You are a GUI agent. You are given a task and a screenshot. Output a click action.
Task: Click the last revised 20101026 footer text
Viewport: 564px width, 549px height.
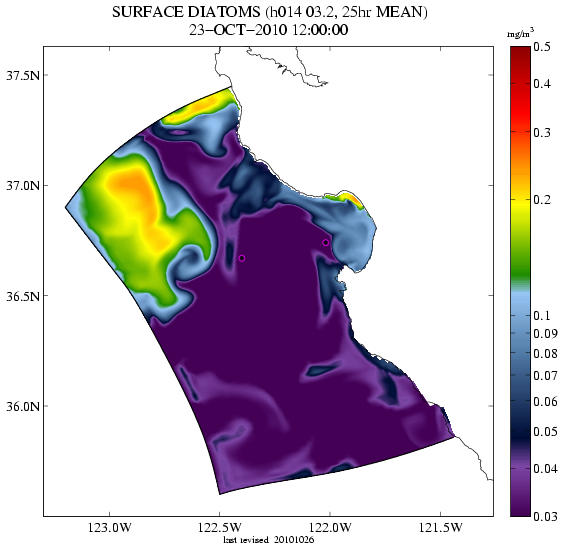(x=269, y=540)
